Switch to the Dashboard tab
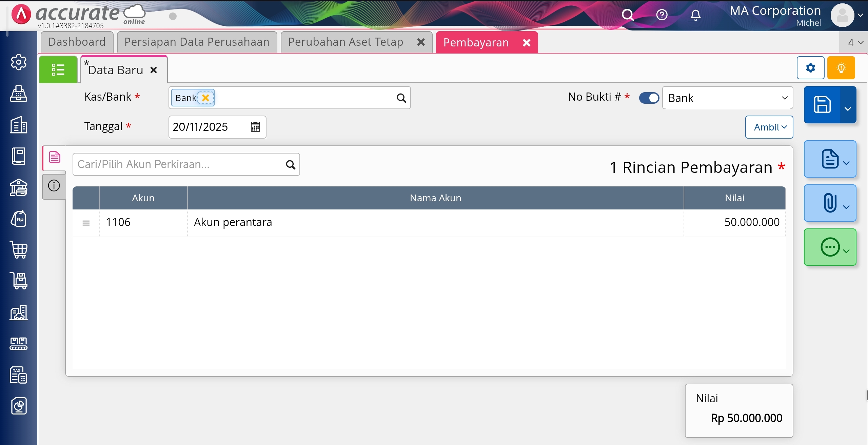 pyautogui.click(x=77, y=42)
